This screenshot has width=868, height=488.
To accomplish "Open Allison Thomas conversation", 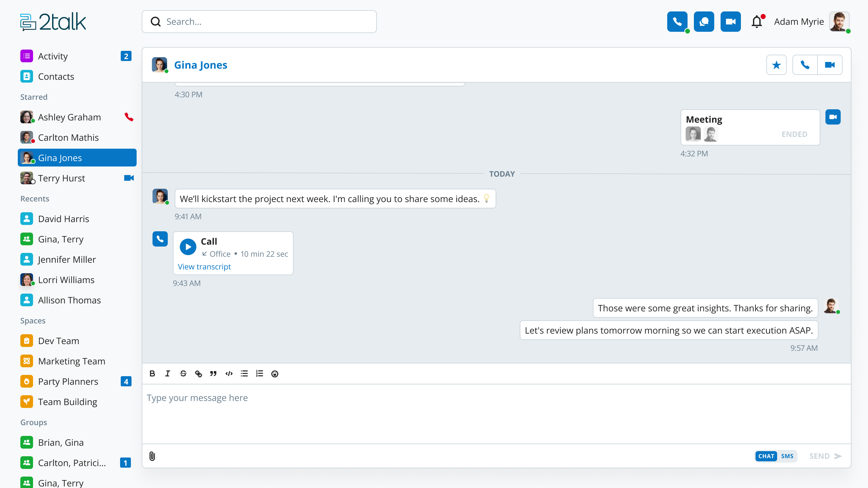I will [x=77, y=300].
